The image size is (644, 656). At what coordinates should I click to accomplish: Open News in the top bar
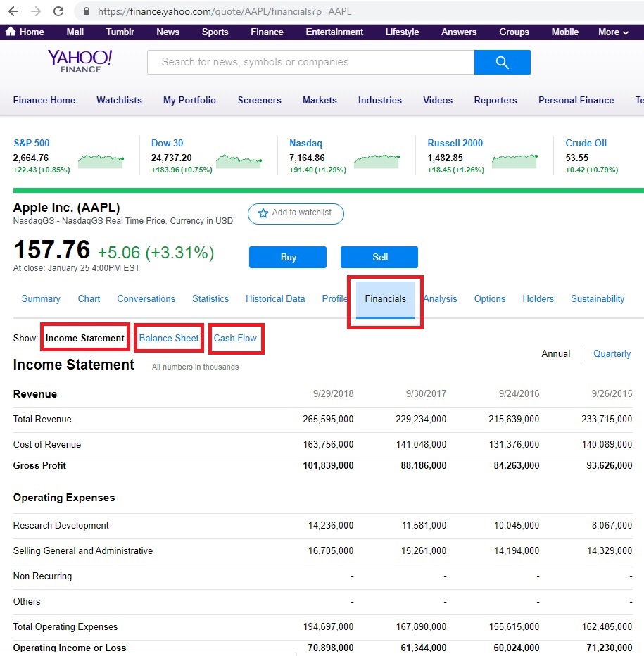coord(168,32)
